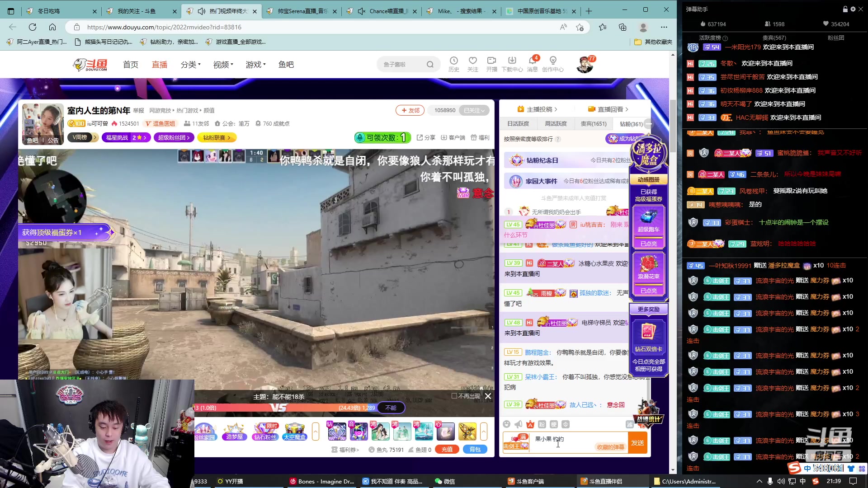The image size is (868, 488).
Task: Open browser read aloud icon in address bar
Action: click(563, 27)
